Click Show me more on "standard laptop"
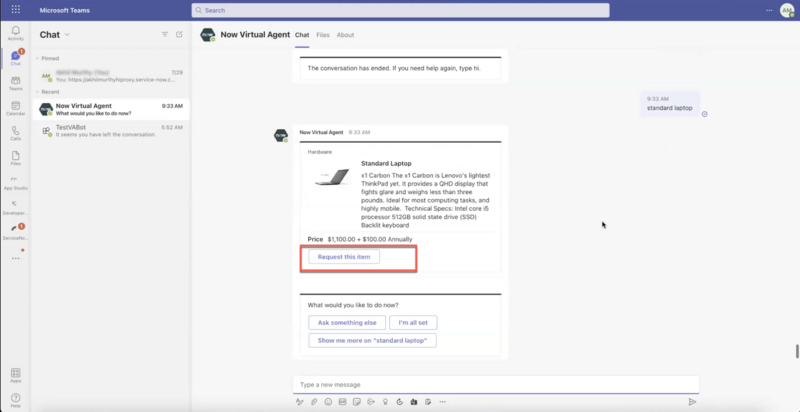Screen dimensions: 800x412 pos(372,341)
